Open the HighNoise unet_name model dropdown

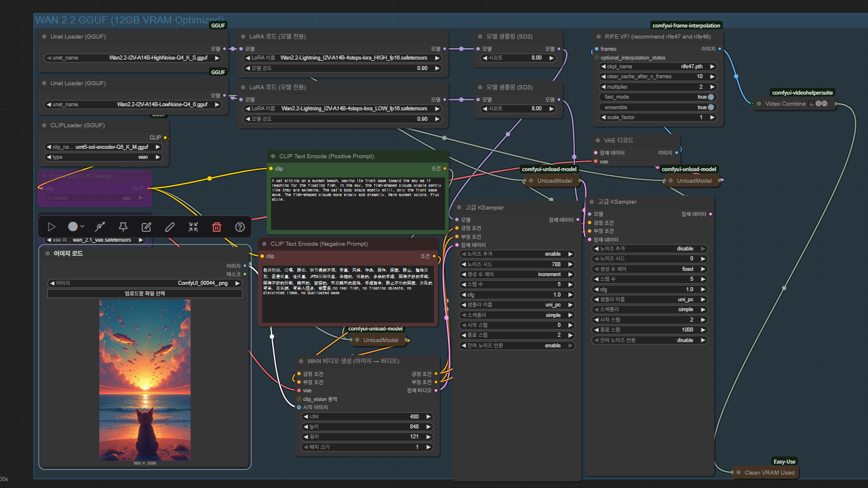(133, 58)
